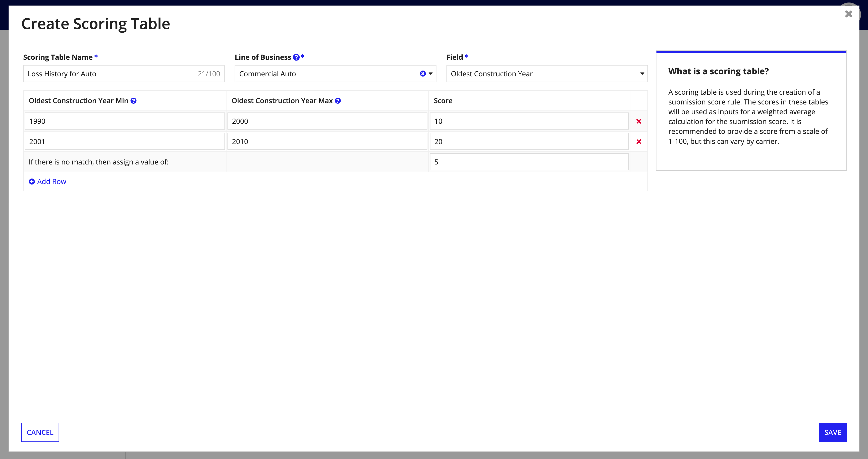This screenshot has height=459, width=868.
Task: Click the scoring table description paragraph
Action: (x=748, y=117)
